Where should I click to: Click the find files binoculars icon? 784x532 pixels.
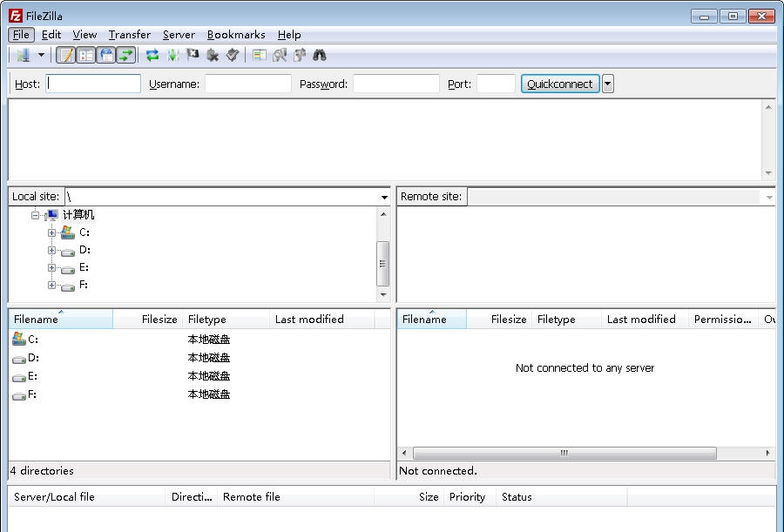click(x=321, y=54)
